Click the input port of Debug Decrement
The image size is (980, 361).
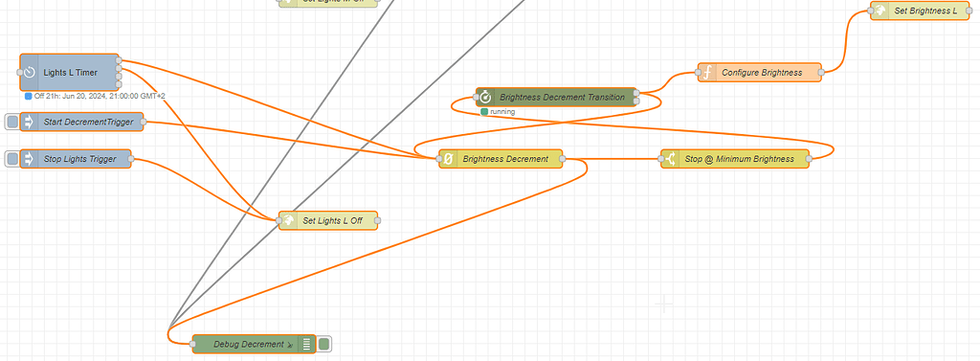point(192,344)
